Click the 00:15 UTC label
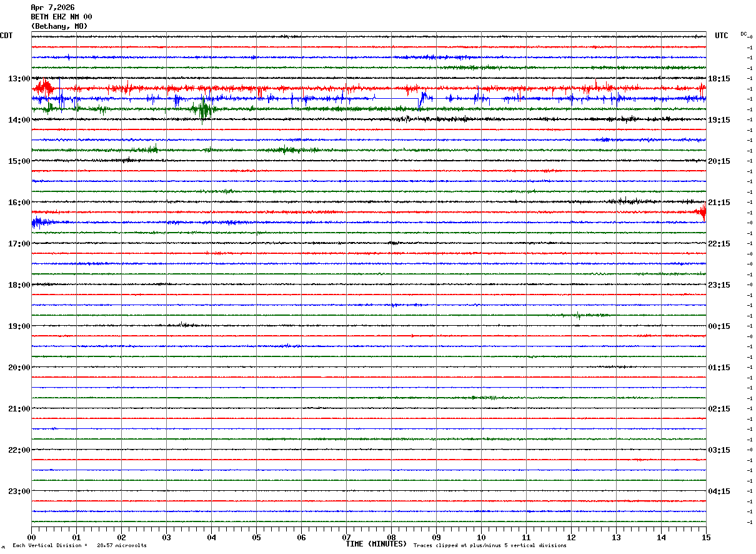The image size is (756, 554). coord(719,326)
